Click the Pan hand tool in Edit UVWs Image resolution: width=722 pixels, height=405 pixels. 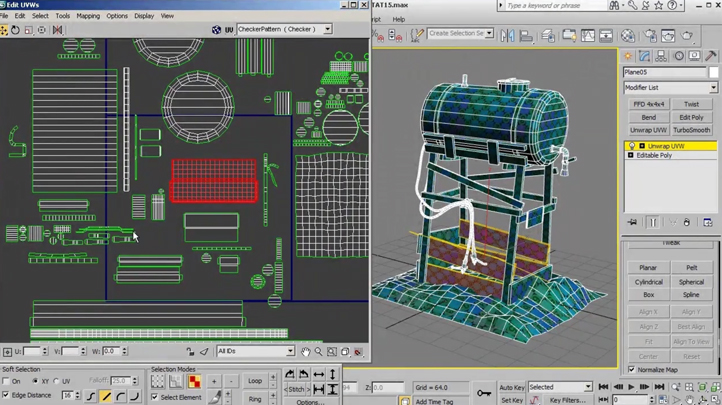point(306,352)
